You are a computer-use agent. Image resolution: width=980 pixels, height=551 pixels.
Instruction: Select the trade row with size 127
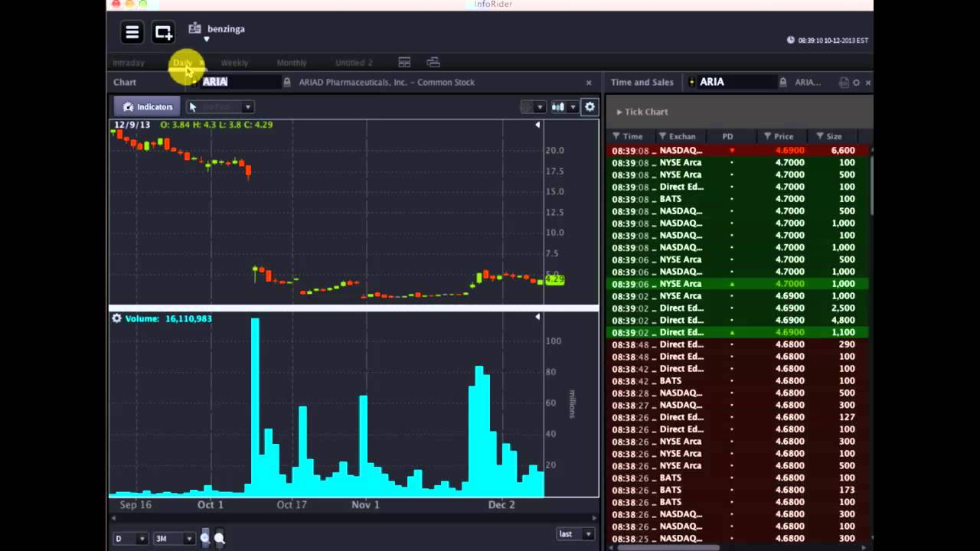click(x=738, y=417)
